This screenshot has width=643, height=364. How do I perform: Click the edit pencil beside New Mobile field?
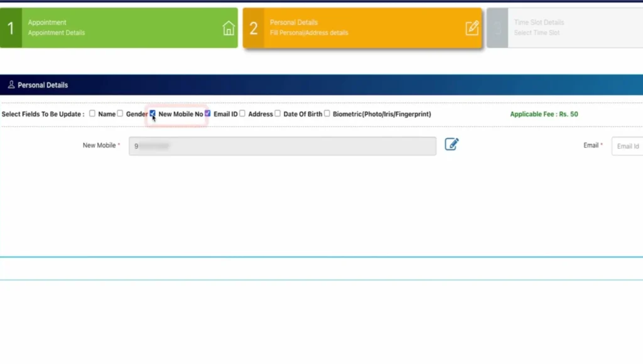coord(451,144)
